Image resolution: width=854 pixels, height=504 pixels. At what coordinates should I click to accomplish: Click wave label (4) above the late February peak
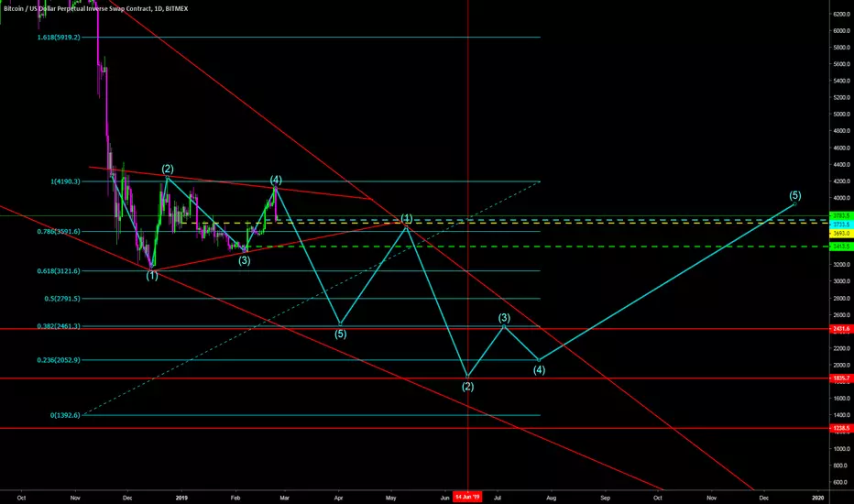(x=276, y=180)
